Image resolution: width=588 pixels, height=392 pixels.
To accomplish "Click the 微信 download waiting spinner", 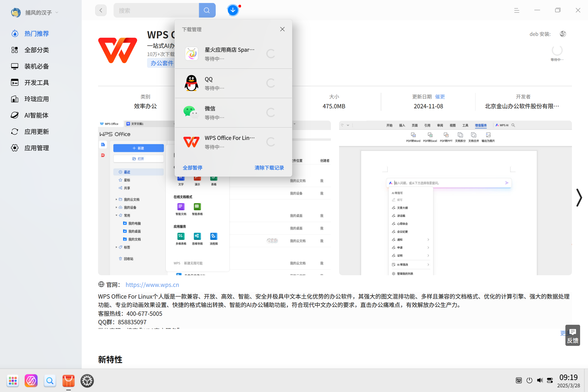I will tap(270, 112).
